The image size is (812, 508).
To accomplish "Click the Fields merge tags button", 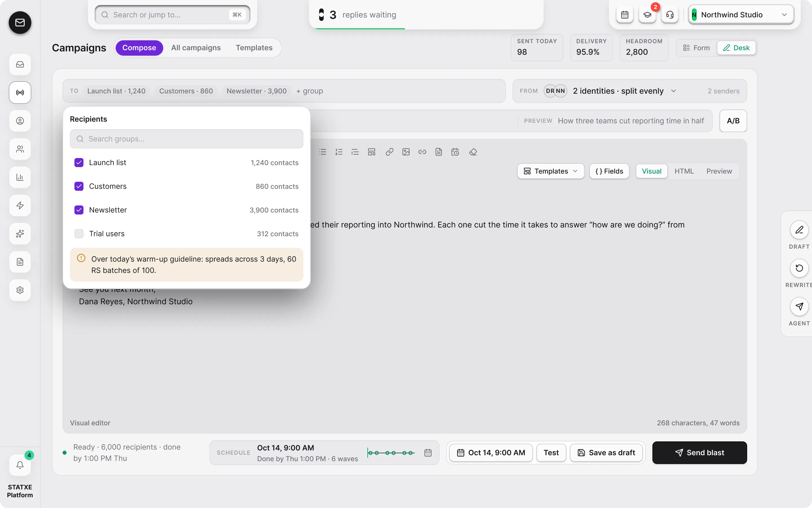I will [x=609, y=171].
